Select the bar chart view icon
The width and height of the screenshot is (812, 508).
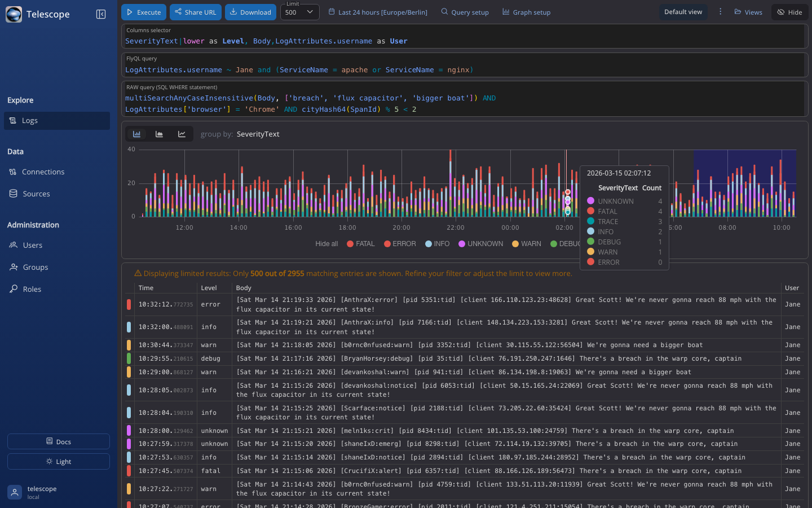(x=136, y=134)
